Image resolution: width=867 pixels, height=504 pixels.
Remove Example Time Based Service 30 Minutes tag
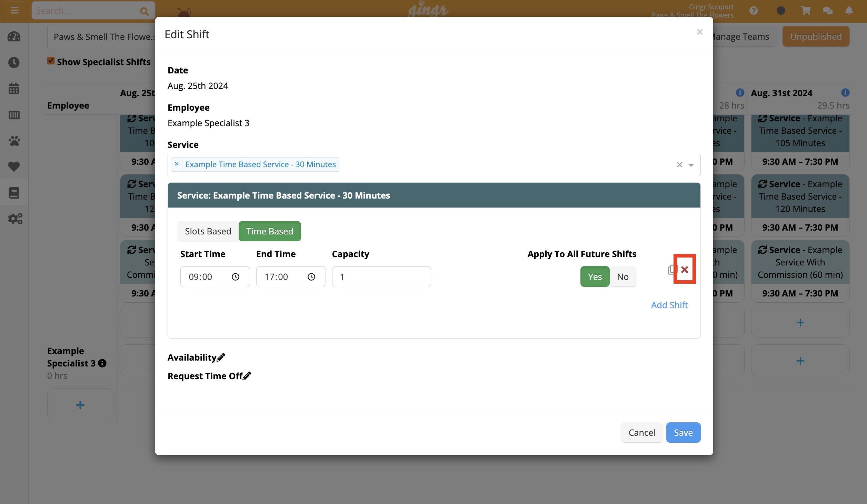177,164
